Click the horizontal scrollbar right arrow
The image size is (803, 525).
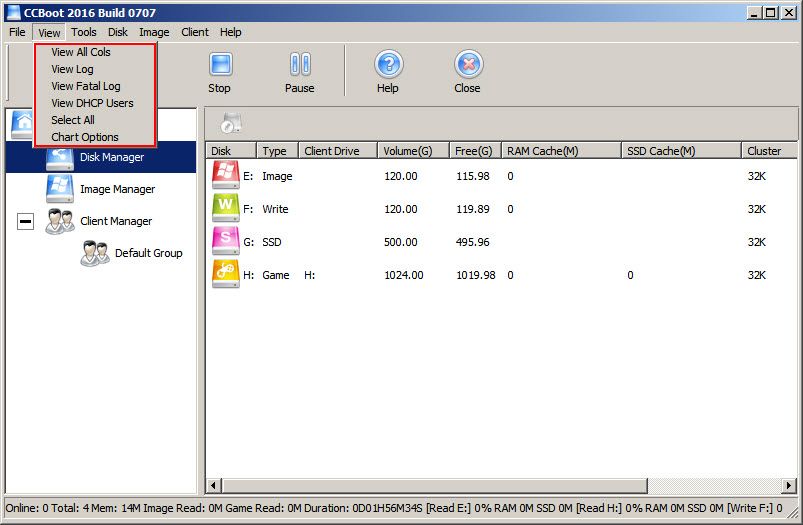[789, 485]
